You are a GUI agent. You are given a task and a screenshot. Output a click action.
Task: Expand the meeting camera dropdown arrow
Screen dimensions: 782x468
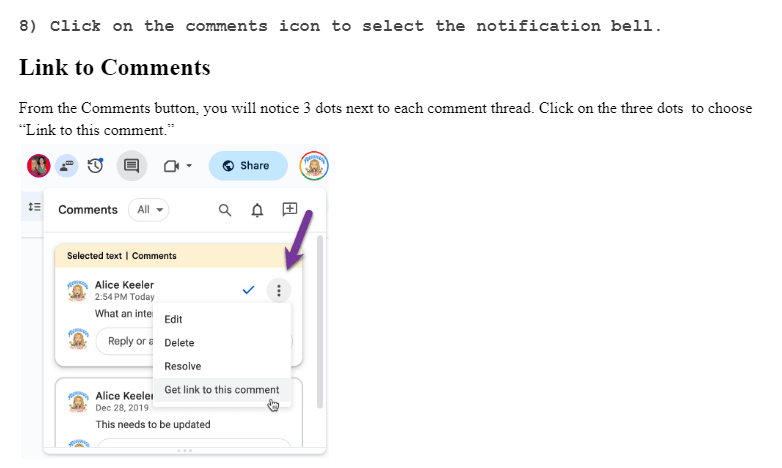189,166
